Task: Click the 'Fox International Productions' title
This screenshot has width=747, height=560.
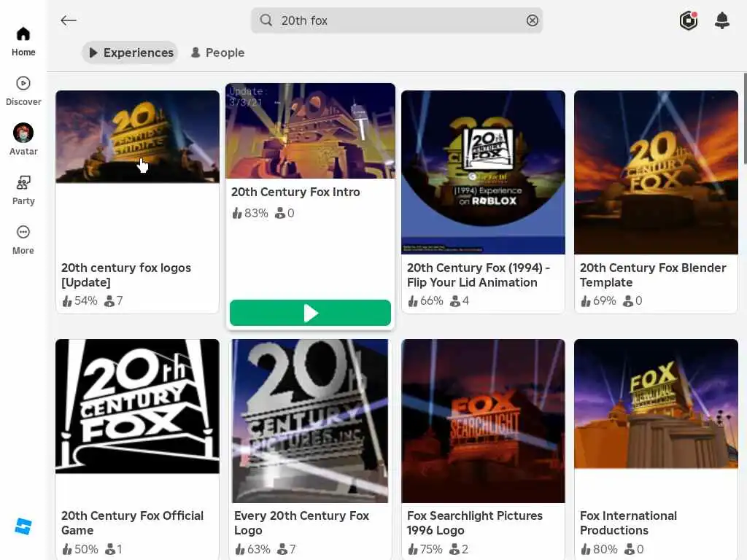Action: 628,523
